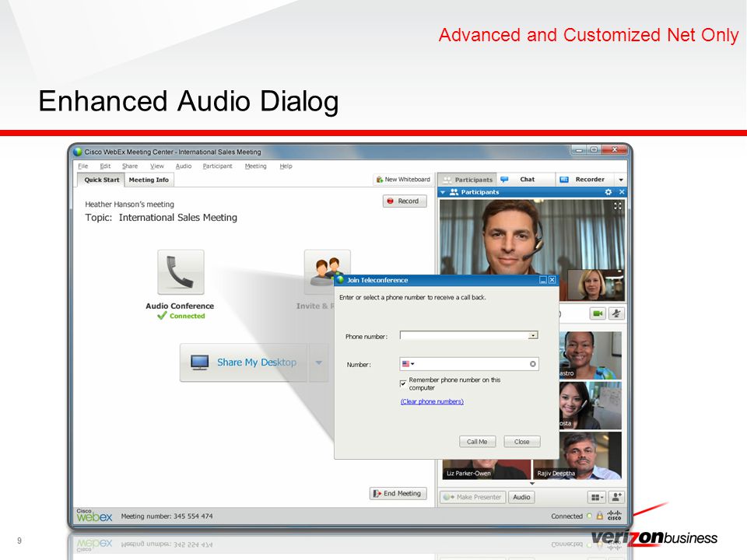Image resolution: width=747 pixels, height=560 pixels.
Task: Click the Connected status under Audio Conference
Action: click(181, 316)
